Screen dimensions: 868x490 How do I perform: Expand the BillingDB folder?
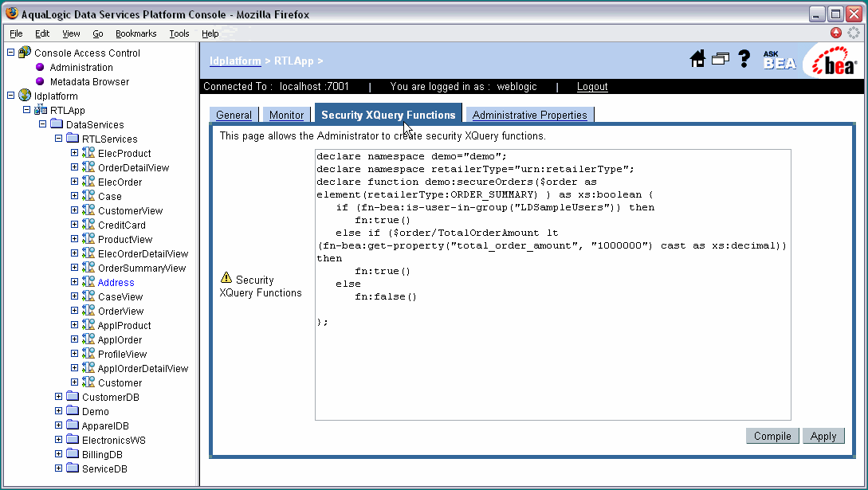[x=59, y=454]
